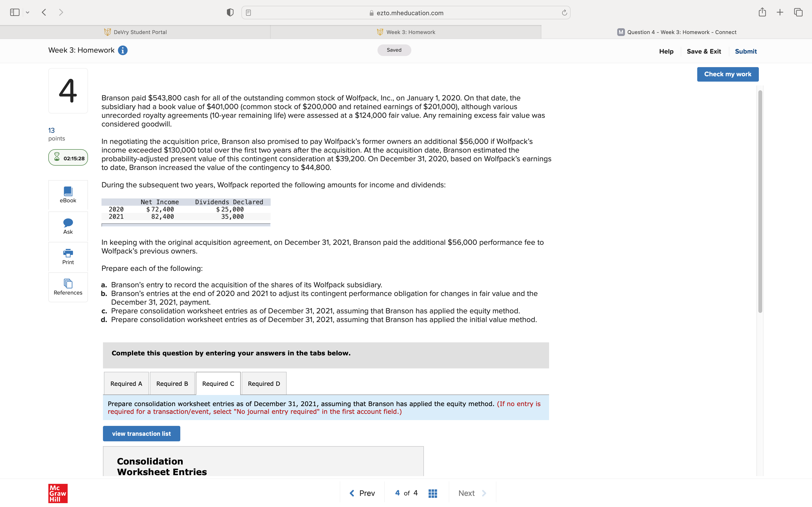Click the Safari share icon
Image resolution: width=812 pixels, height=507 pixels.
(762, 12)
